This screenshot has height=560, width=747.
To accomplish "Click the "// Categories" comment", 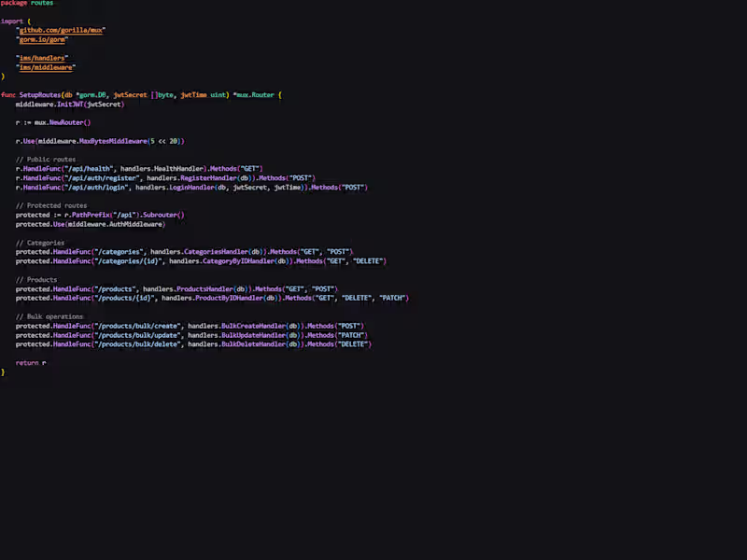I will (x=40, y=243).
